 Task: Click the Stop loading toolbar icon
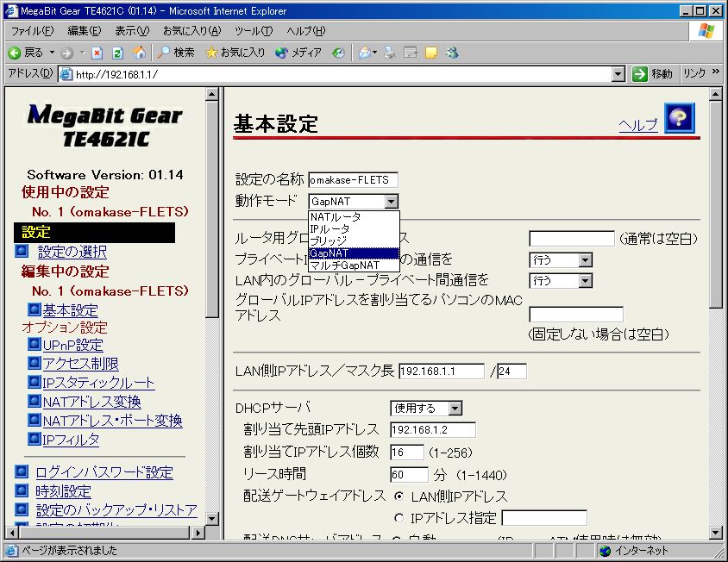point(97,53)
